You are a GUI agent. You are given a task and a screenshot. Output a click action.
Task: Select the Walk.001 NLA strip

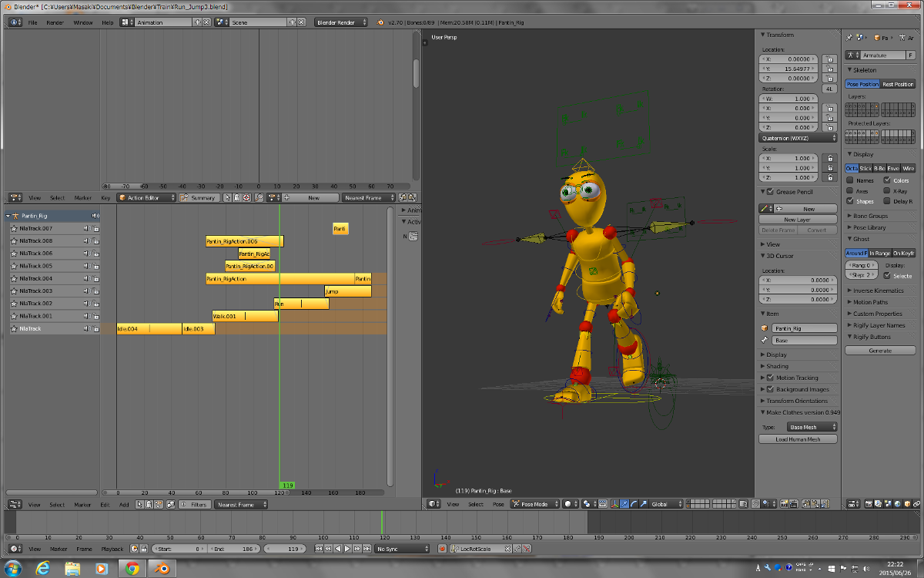(x=245, y=316)
